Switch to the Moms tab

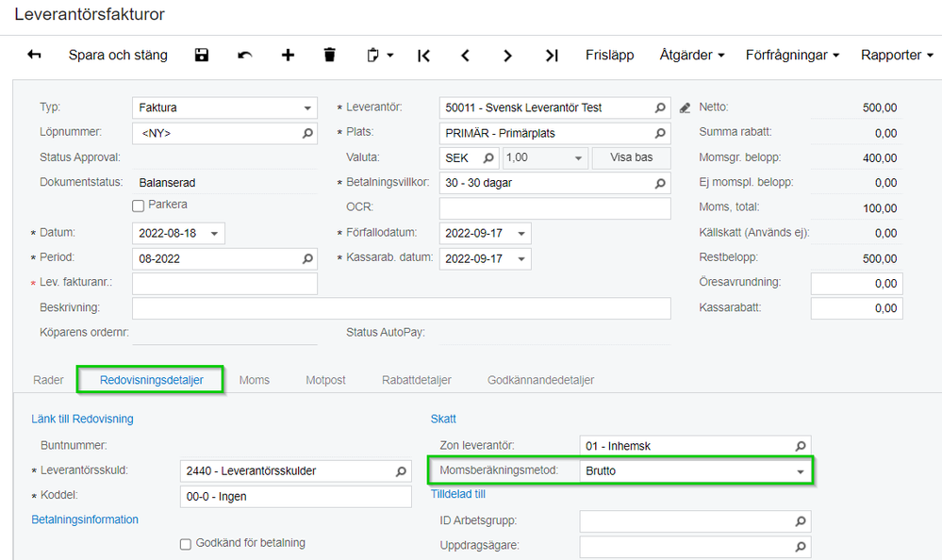click(254, 380)
